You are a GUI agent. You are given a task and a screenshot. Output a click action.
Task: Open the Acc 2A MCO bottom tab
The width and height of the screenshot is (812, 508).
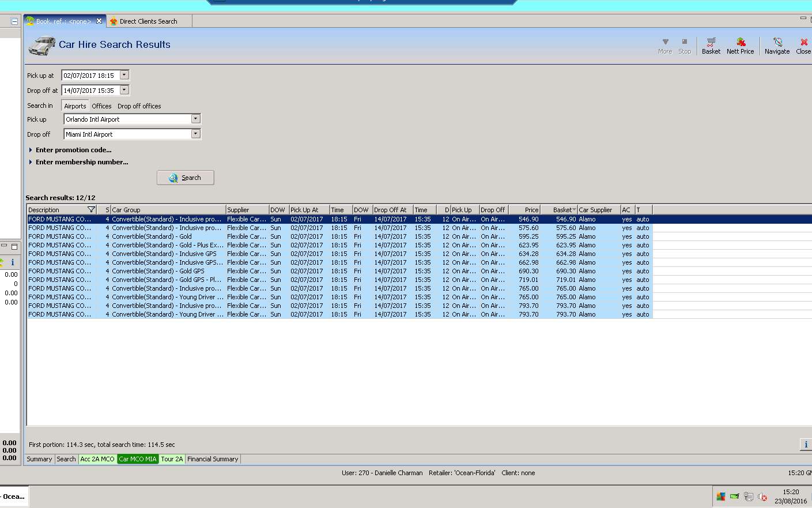97,459
